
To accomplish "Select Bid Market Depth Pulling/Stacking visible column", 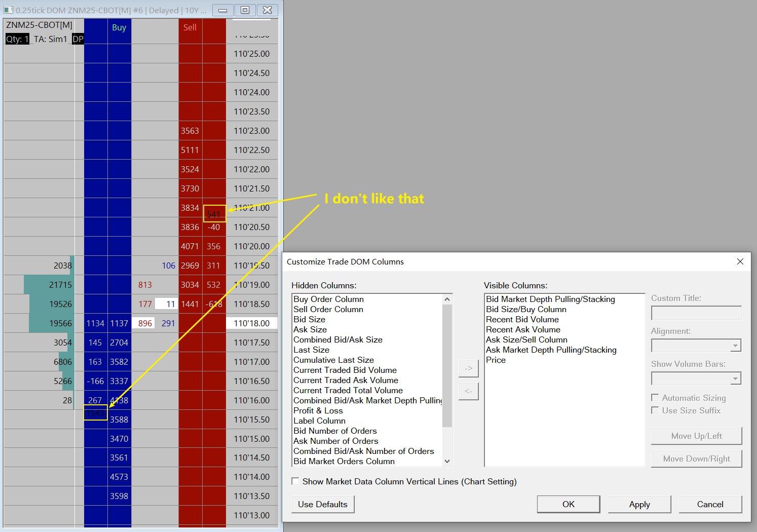I will pyautogui.click(x=550, y=299).
